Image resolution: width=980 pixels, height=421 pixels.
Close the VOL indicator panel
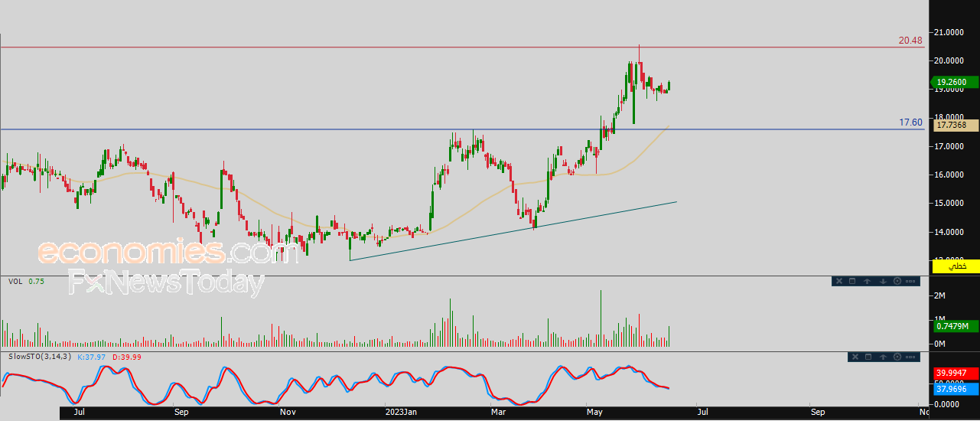[x=838, y=281]
